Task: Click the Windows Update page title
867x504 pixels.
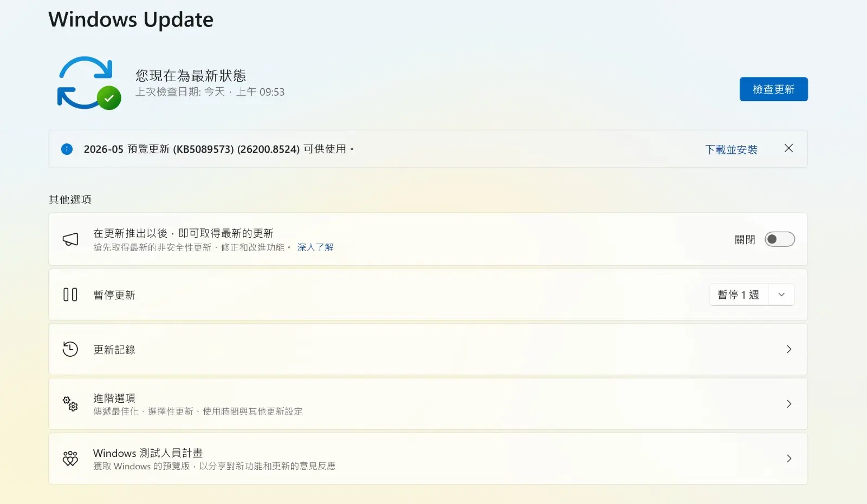Action: 131,19
